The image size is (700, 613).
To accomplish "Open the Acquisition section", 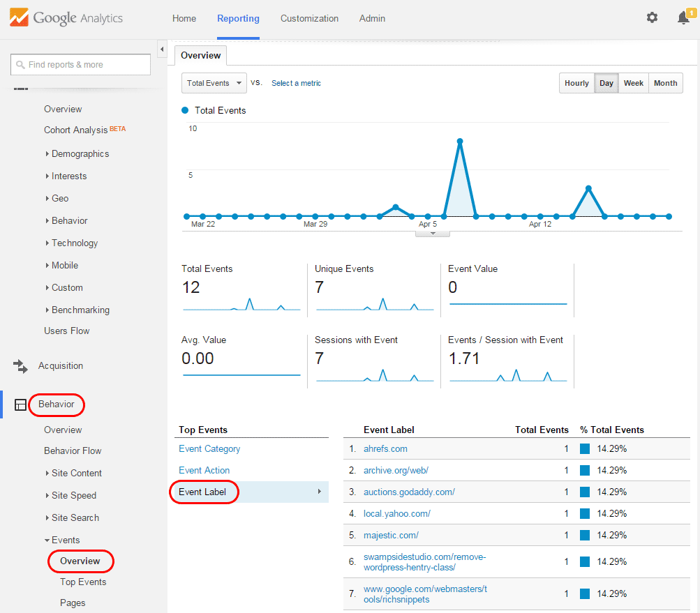I will [x=61, y=366].
